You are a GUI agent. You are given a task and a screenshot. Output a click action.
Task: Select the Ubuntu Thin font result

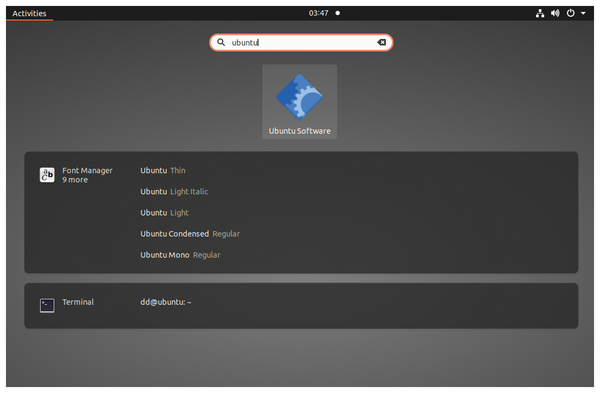coord(163,170)
